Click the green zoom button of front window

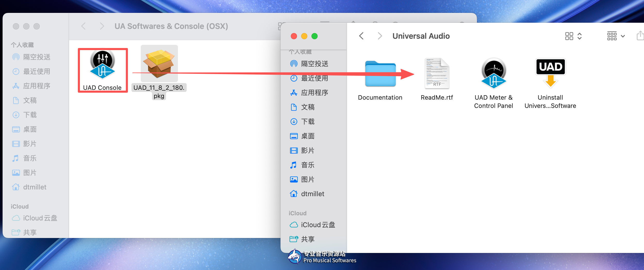pyautogui.click(x=315, y=36)
